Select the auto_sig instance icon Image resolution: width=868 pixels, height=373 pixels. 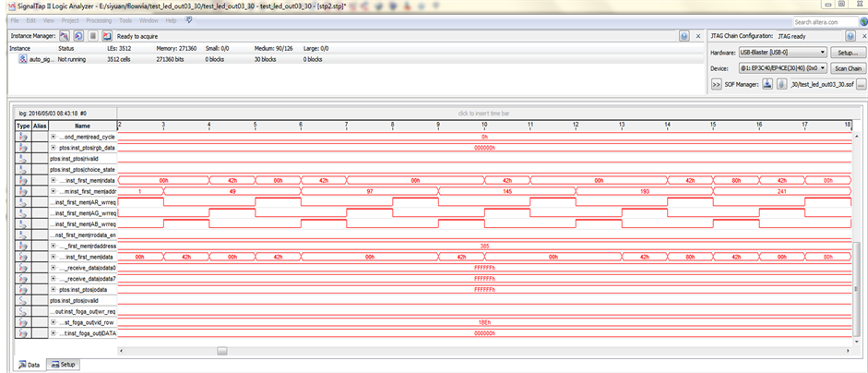[x=22, y=58]
